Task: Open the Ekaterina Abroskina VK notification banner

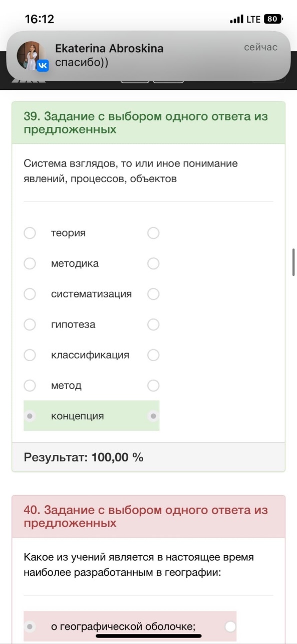Action: [148, 56]
